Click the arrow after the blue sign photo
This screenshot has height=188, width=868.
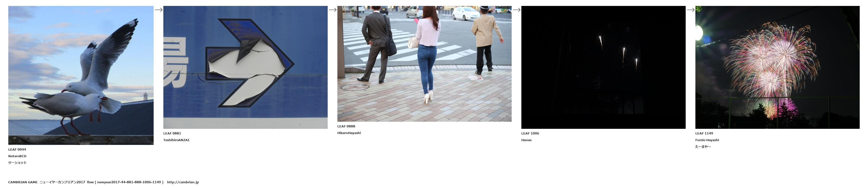pyautogui.click(x=333, y=10)
